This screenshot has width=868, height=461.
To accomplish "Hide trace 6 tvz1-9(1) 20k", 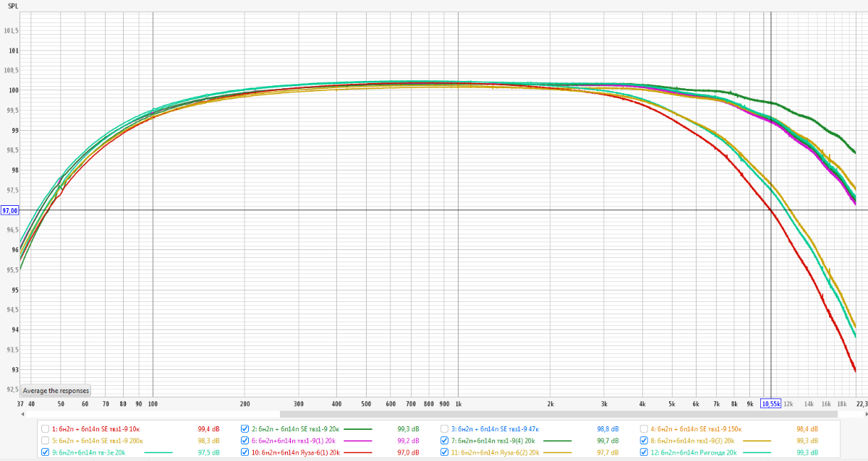I will 244,440.
